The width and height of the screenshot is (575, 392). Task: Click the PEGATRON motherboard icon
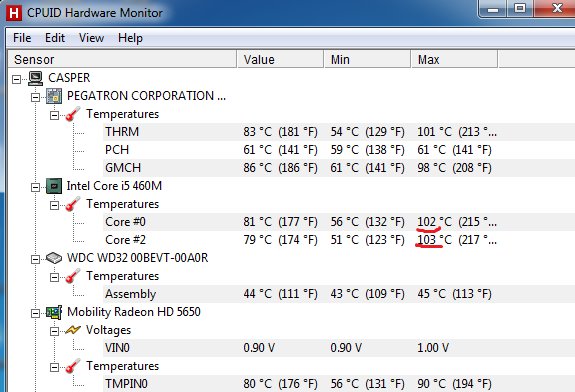[x=54, y=96]
